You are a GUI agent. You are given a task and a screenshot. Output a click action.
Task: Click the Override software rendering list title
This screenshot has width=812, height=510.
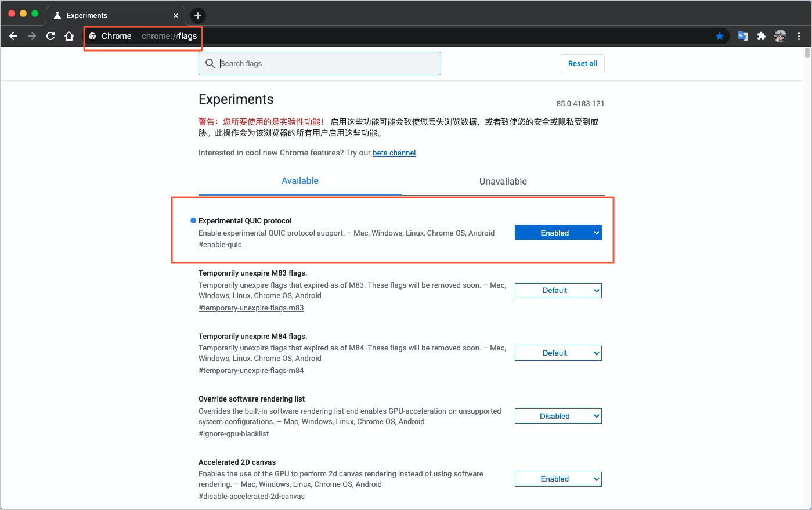251,399
